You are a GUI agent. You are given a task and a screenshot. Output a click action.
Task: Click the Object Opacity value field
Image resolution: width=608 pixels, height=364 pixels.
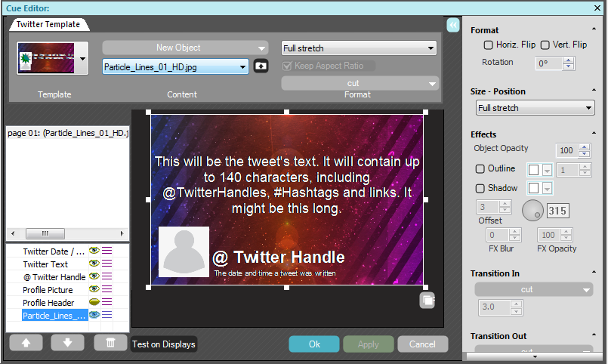click(567, 150)
